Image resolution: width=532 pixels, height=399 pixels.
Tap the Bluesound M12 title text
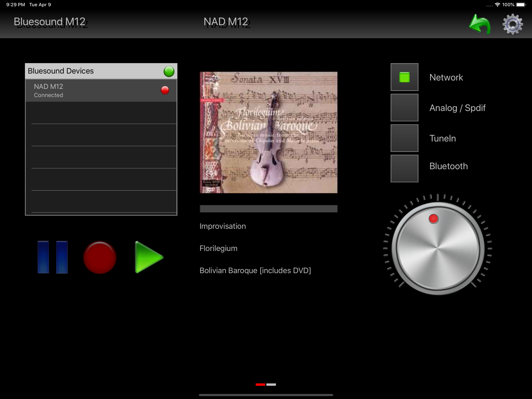point(49,22)
